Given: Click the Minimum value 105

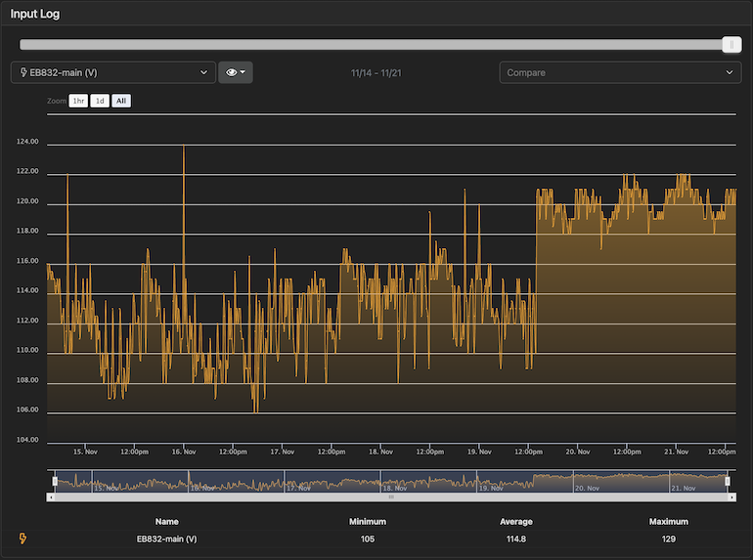Looking at the screenshot, I should [x=368, y=538].
